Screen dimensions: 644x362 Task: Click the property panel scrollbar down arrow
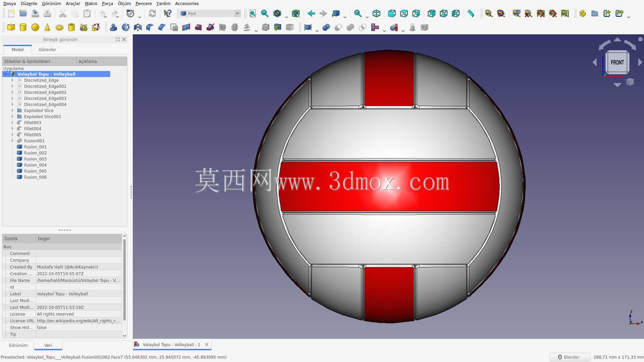pyautogui.click(x=125, y=336)
